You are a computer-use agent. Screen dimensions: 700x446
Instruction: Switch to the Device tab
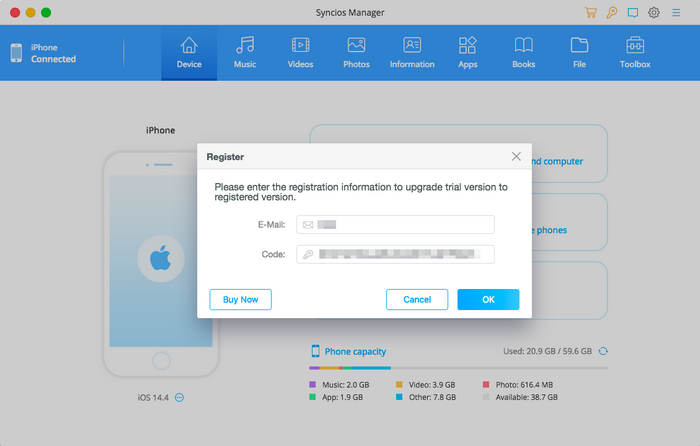pyautogui.click(x=189, y=53)
